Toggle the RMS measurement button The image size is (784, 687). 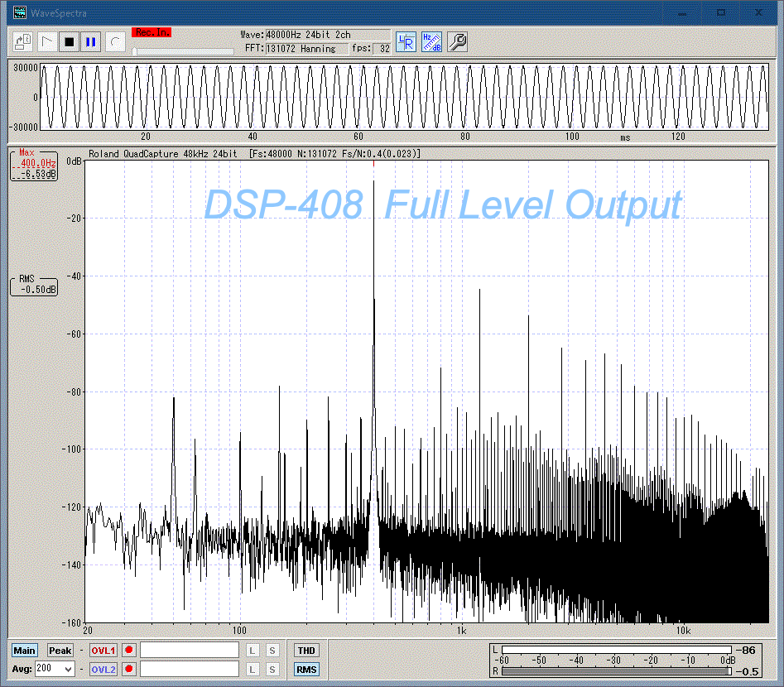[x=306, y=670]
